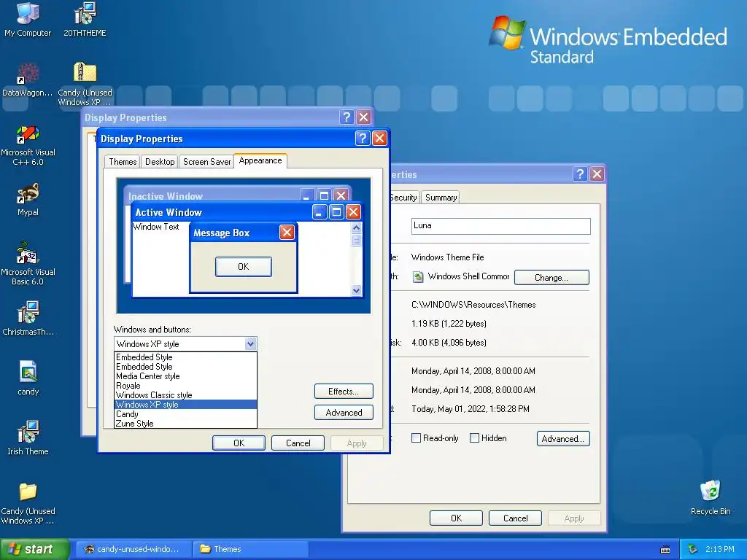
Task: Click the Change... button
Action: click(x=551, y=278)
